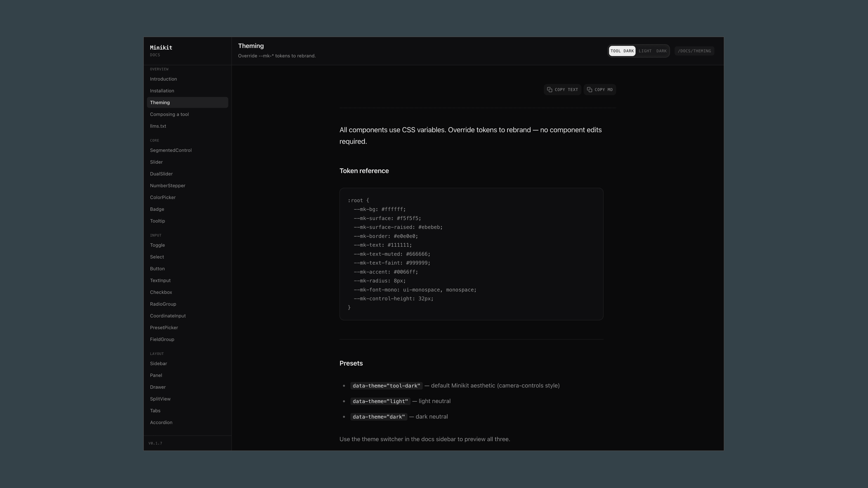The width and height of the screenshot is (868, 488).
Task: Select the Dark theme segment
Action: (x=661, y=51)
